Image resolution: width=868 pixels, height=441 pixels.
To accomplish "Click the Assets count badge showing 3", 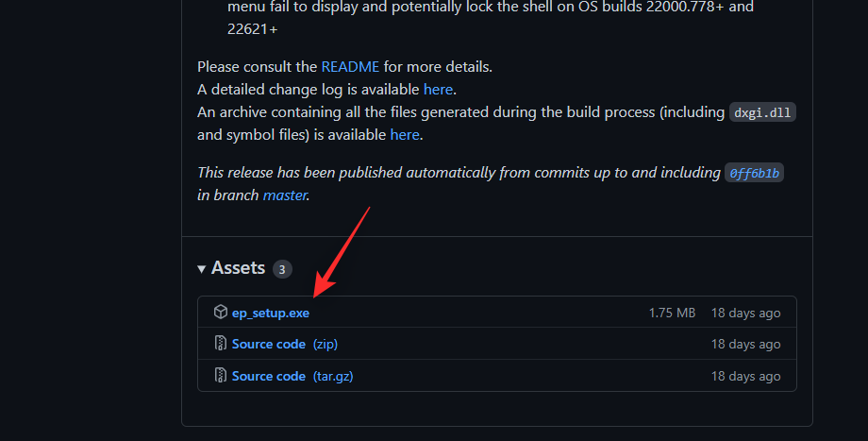I will 282,269.
